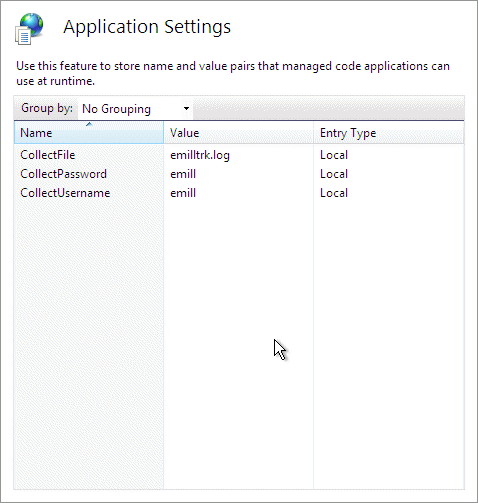
Task: Select the No Grouping combo box
Action: (x=135, y=109)
